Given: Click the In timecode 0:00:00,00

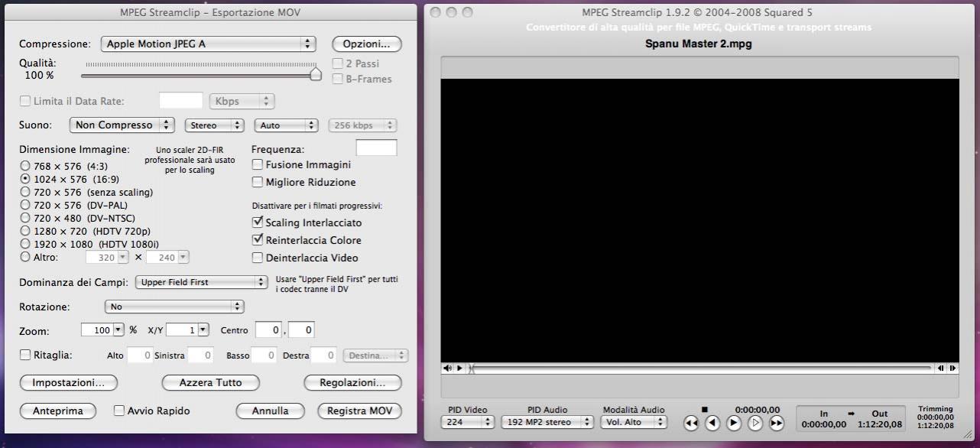Looking at the screenshot, I should pos(824,424).
